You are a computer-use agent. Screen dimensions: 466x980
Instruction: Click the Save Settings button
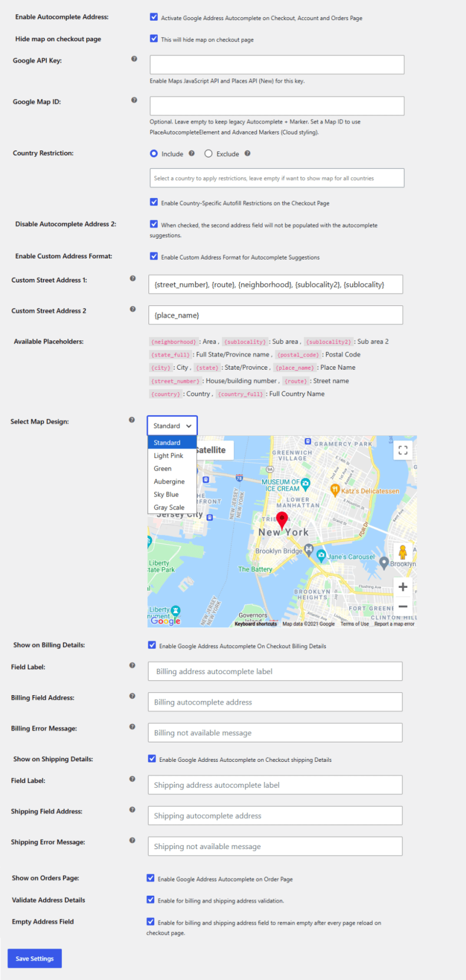(35, 958)
